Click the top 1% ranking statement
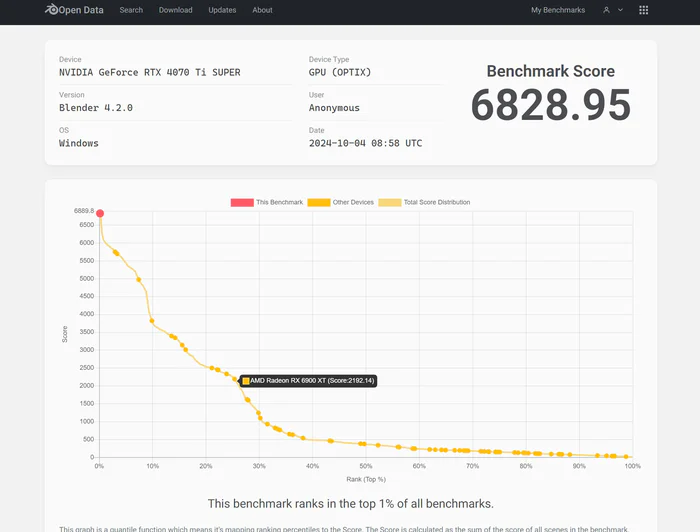The image size is (700, 532). point(350,504)
